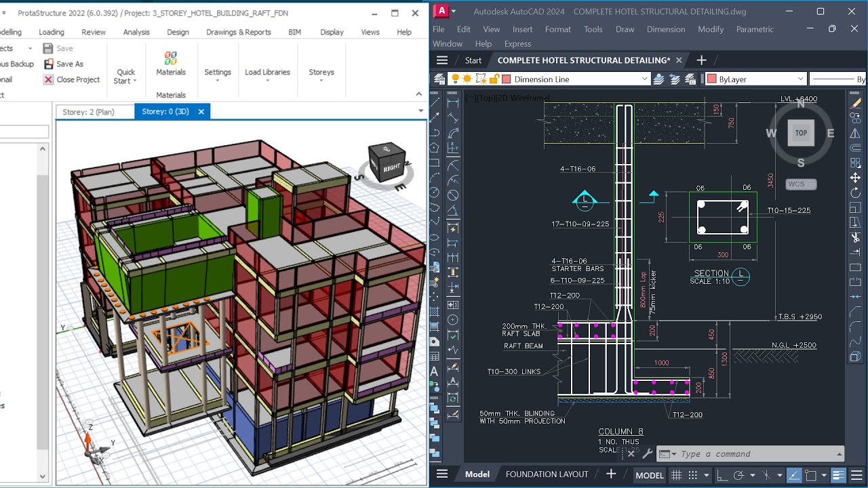868x488 pixels.
Task: Switch to FOUNDATION LAYOUT tab
Action: click(547, 474)
